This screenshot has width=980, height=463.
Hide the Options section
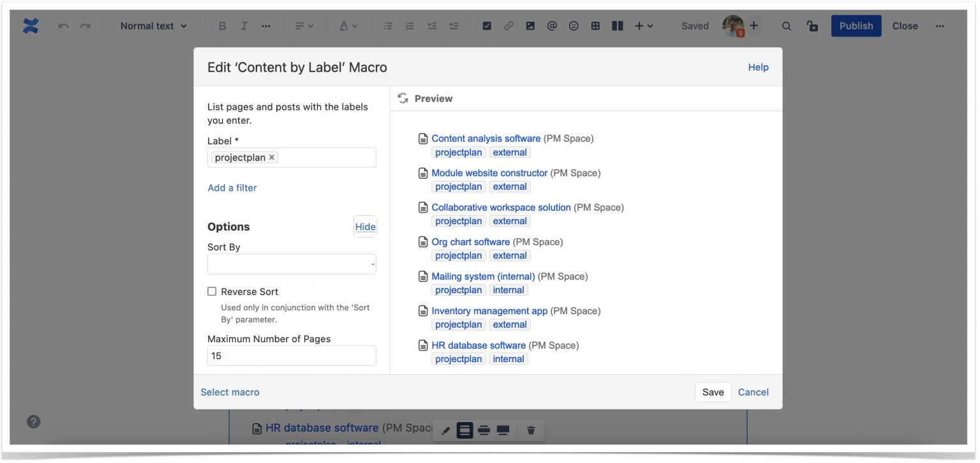pyautogui.click(x=365, y=227)
